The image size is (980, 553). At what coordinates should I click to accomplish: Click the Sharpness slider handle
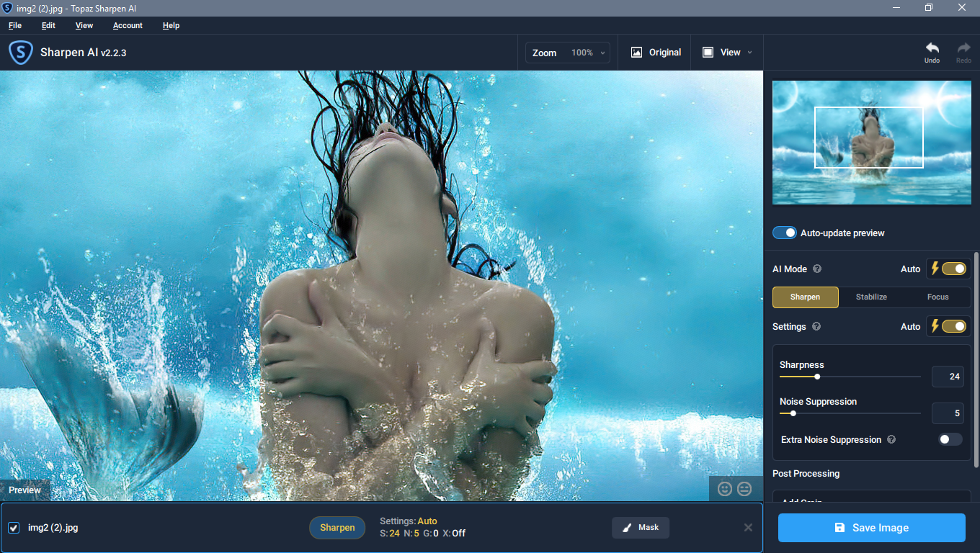pos(817,377)
